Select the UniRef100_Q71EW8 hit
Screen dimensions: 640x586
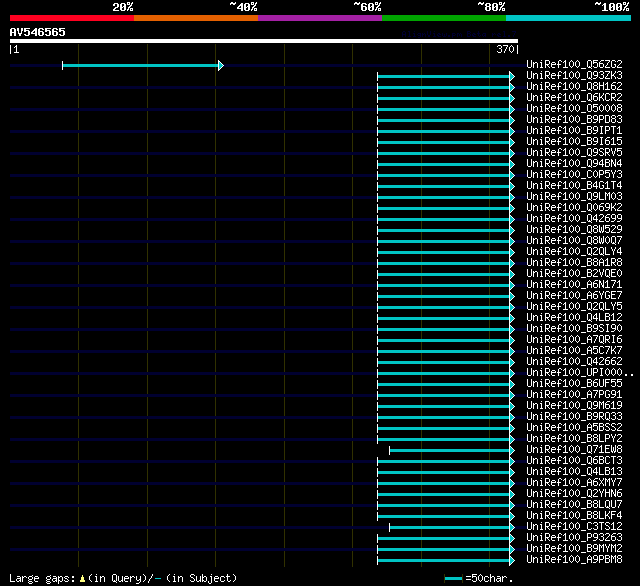(x=574, y=450)
